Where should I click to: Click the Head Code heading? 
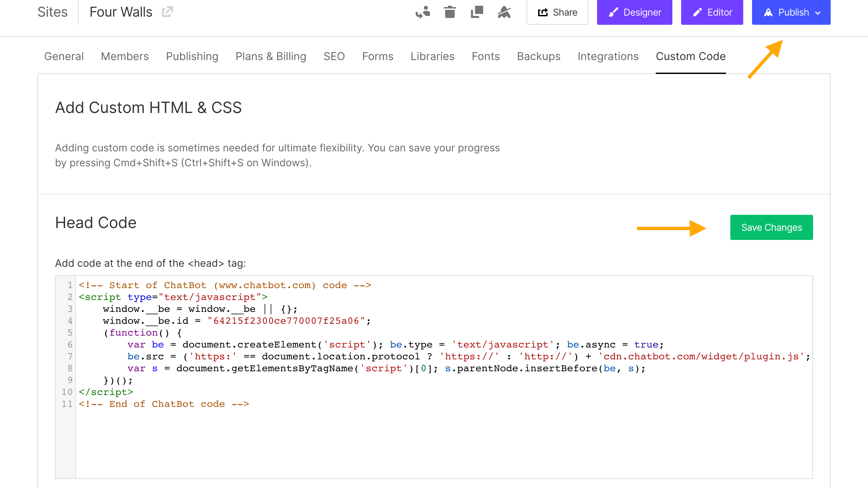96,223
